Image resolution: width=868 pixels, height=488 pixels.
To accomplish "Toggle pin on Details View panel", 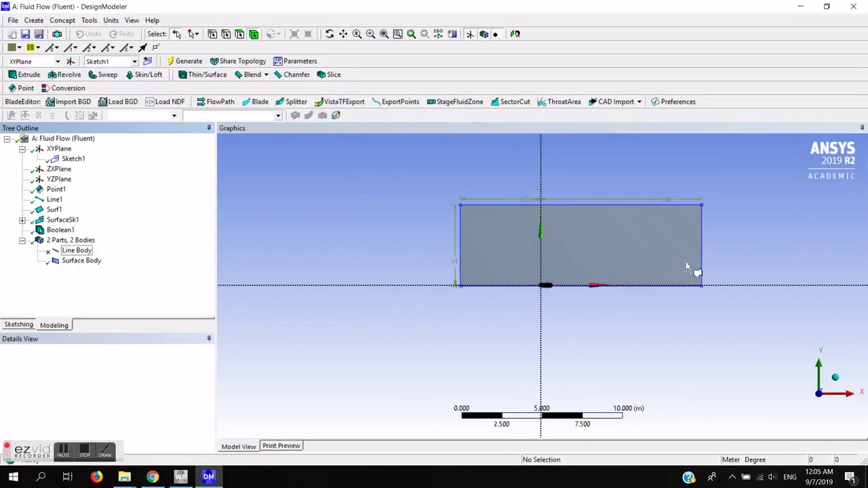I will click(x=209, y=338).
